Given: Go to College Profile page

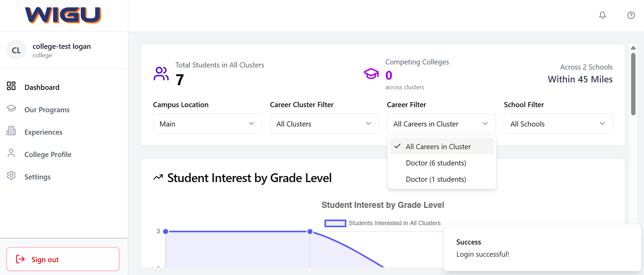Looking at the screenshot, I should (48, 155).
